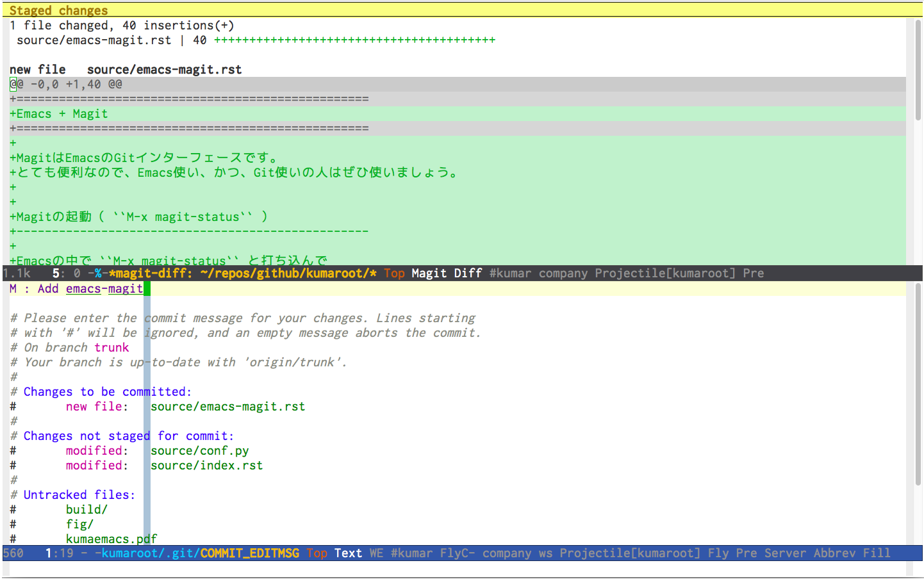Click 'Projectile[kumaroot]' in bottom mode line
The height and width of the screenshot is (579, 924).
click(x=630, y=553)
